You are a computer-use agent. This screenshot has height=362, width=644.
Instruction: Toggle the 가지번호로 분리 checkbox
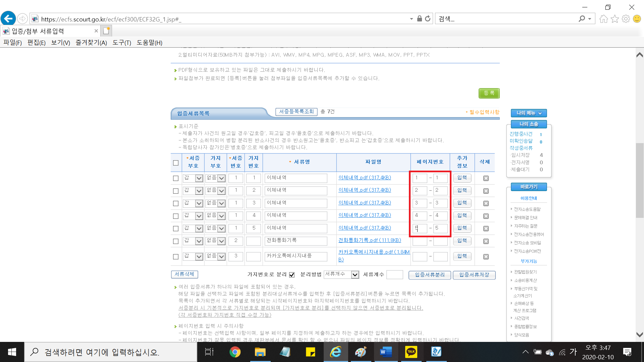tap(292, 275)
